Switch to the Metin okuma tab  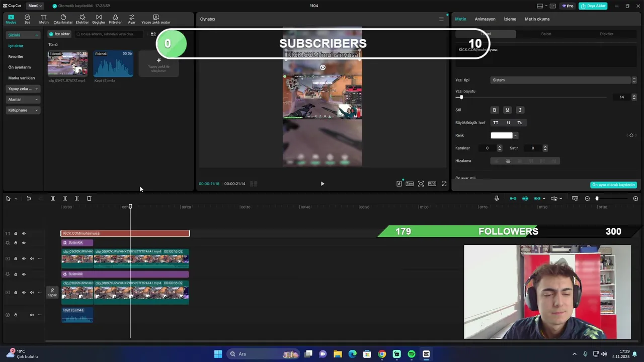(537, 19)
